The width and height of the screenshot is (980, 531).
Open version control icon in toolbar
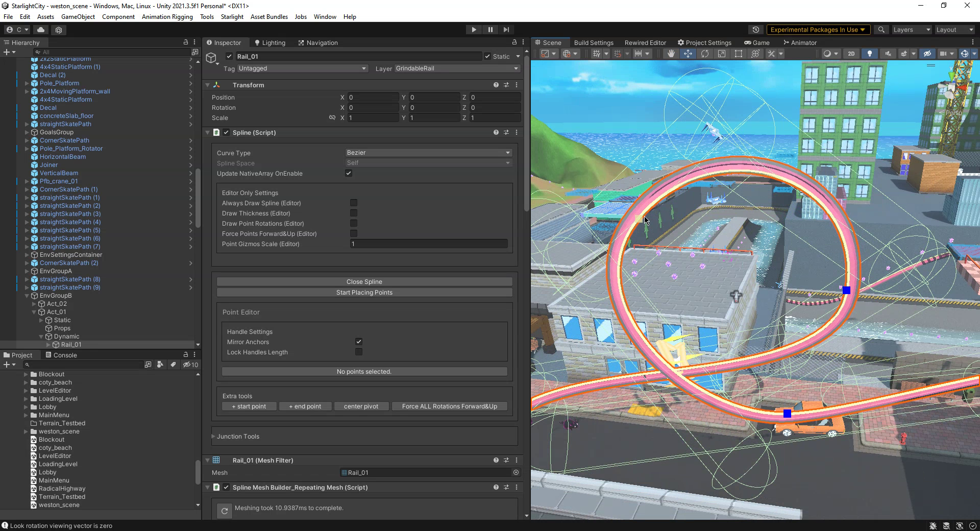click(59, 30)
